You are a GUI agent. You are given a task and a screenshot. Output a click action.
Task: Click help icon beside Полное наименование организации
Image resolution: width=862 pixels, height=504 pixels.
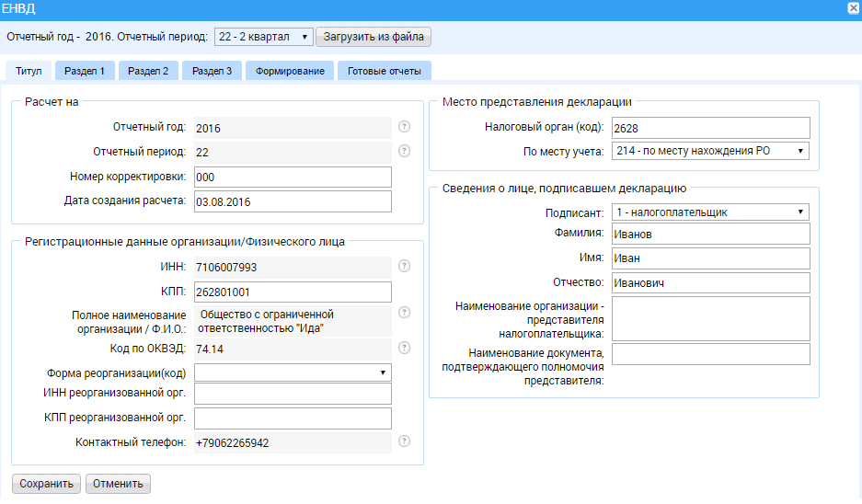(x=404, y=312)
